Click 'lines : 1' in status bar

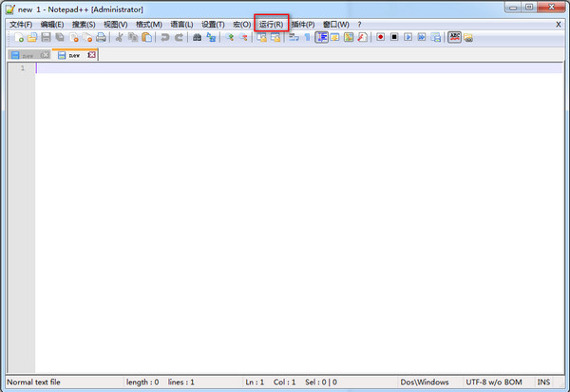pos(181,383)
